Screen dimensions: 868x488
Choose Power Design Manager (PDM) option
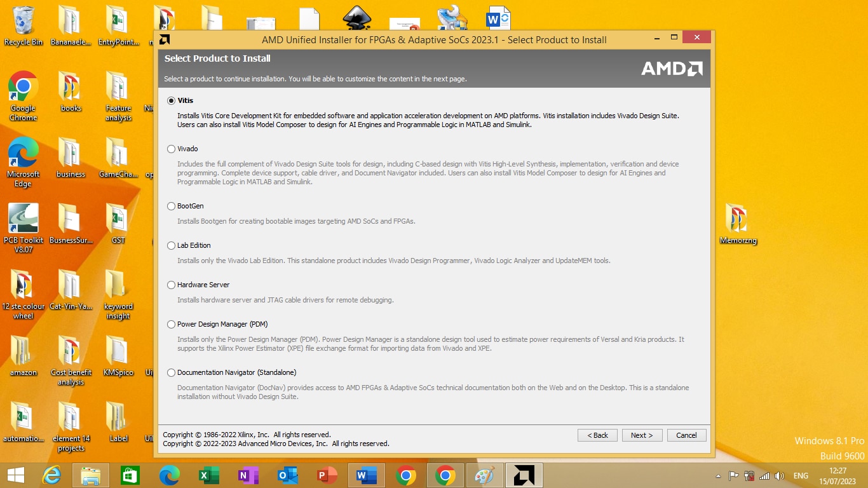pos(171,324)
